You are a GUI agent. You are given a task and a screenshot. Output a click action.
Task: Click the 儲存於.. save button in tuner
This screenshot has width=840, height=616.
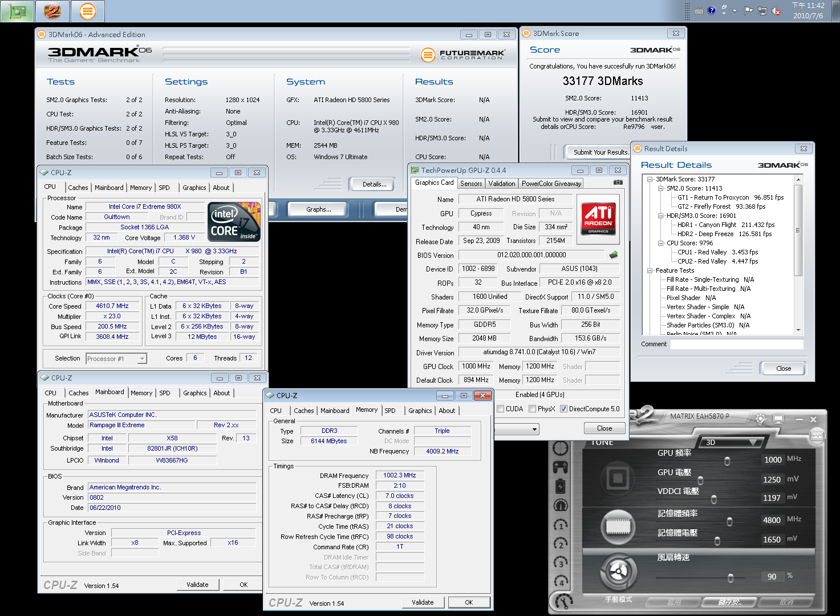[729, 602]
